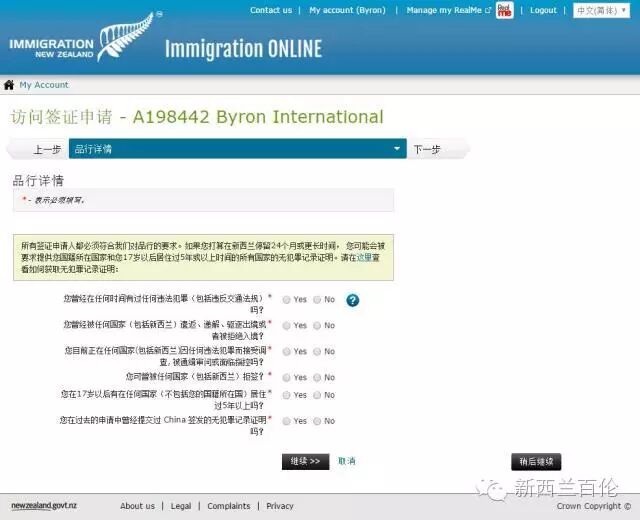Click the Immigration ONLINE banner title
This screenshot has width=640, height=520.
pos(244,49)
